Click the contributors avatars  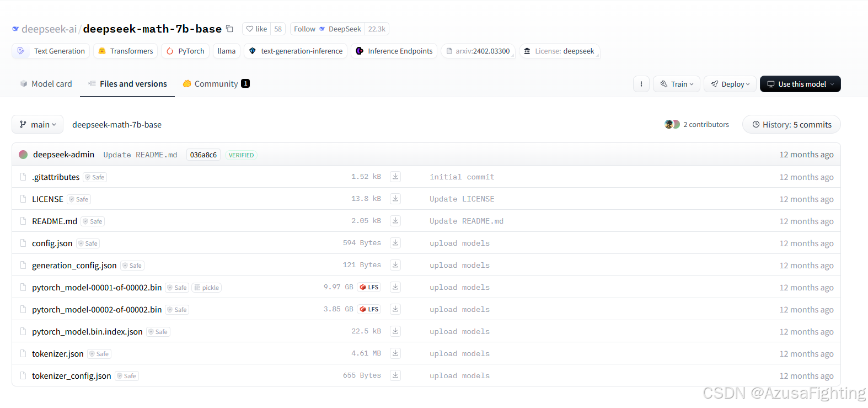click(x=672, y=124)
